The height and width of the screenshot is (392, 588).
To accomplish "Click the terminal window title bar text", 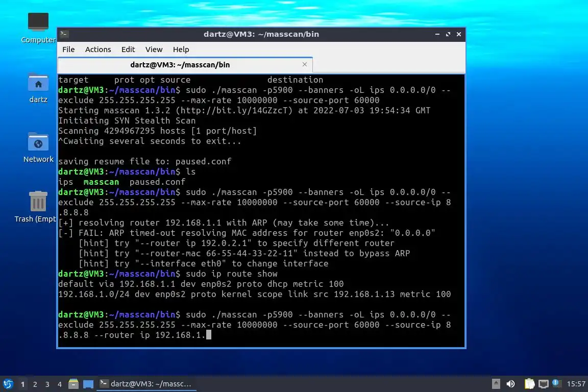I will click(261, 34).
